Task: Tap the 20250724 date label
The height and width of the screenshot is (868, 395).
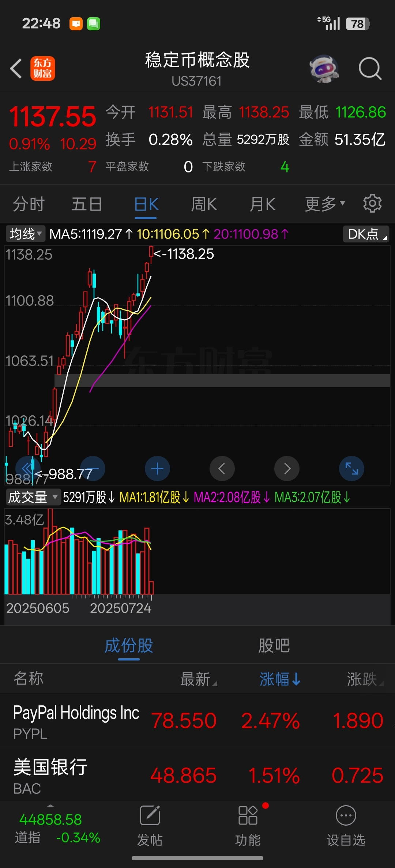Action: click(x=121, y=608)
